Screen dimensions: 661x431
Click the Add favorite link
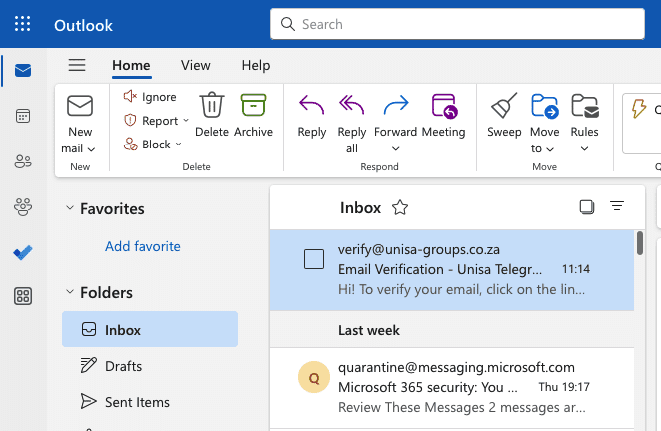pyautogui.click(x=143, y=246)
